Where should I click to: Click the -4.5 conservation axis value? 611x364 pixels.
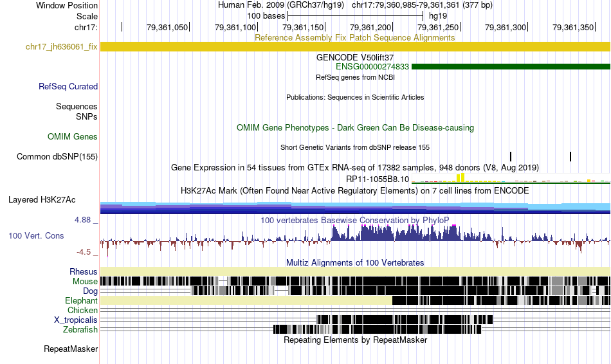tap(84, 252)
